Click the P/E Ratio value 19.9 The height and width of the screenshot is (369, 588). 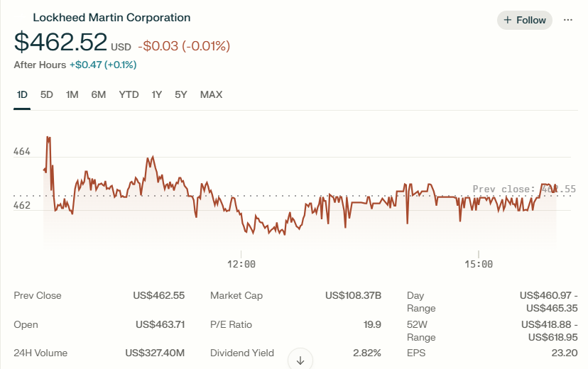372,324
